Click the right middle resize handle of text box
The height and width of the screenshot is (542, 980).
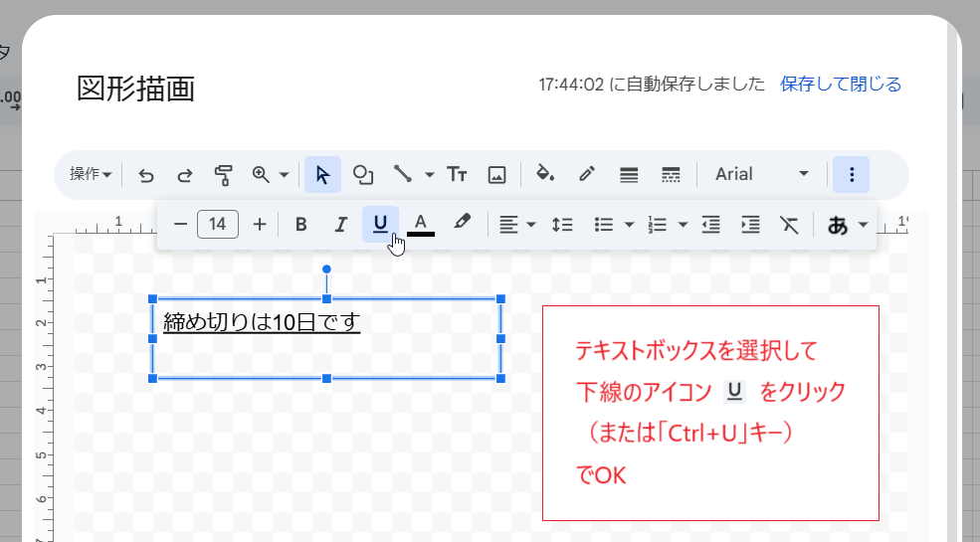click(500, 338)
